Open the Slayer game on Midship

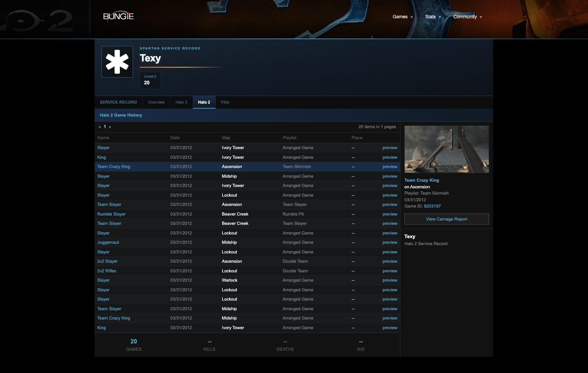103,176
